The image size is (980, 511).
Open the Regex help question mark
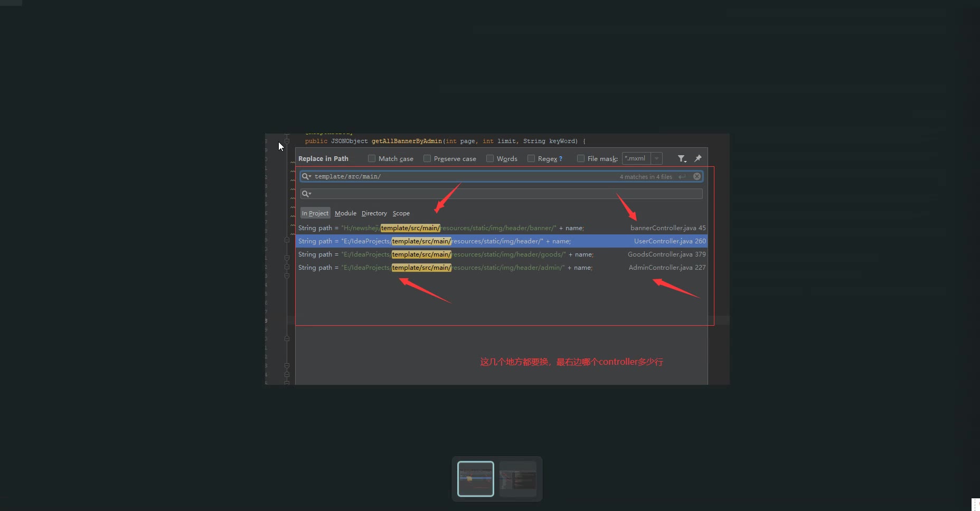(561, 159)
